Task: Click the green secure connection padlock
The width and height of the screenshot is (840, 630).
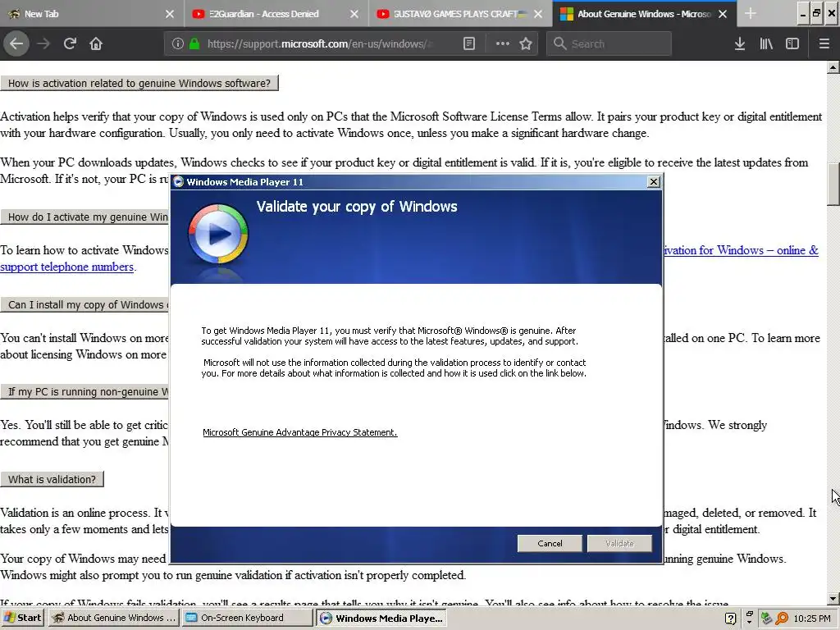Action: 194,43
